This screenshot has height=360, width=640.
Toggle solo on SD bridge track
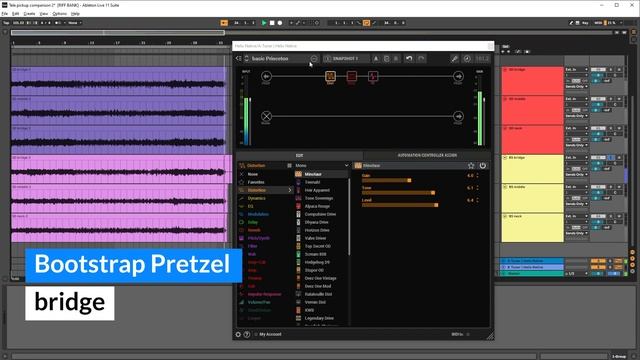pyautogui.click(x=611, y=70)
